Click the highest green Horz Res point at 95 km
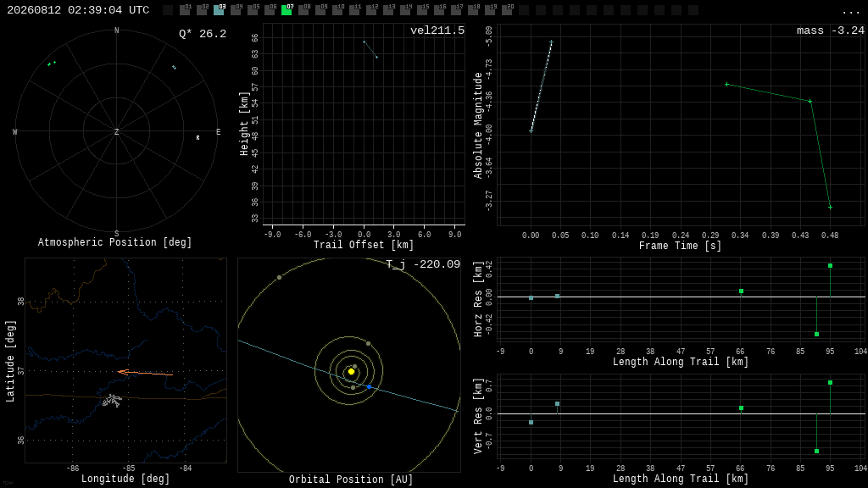 pyautogui.click(x=830, y=265)
